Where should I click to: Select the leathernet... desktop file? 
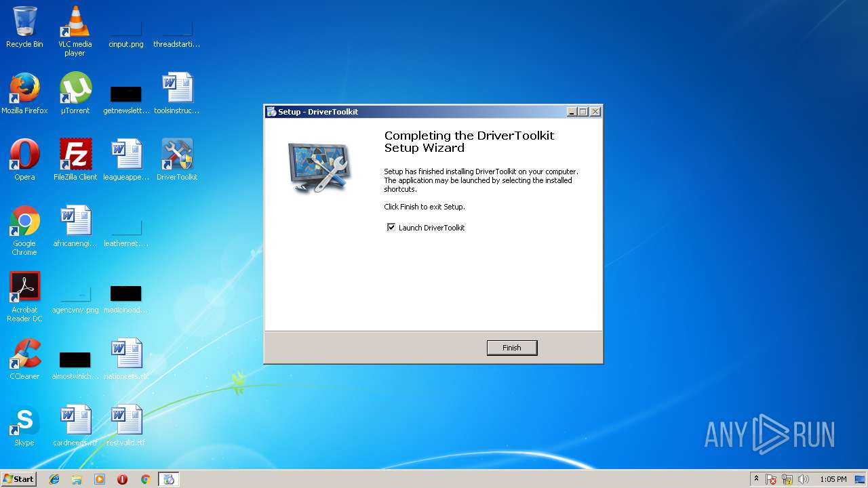tap(126, 233)
